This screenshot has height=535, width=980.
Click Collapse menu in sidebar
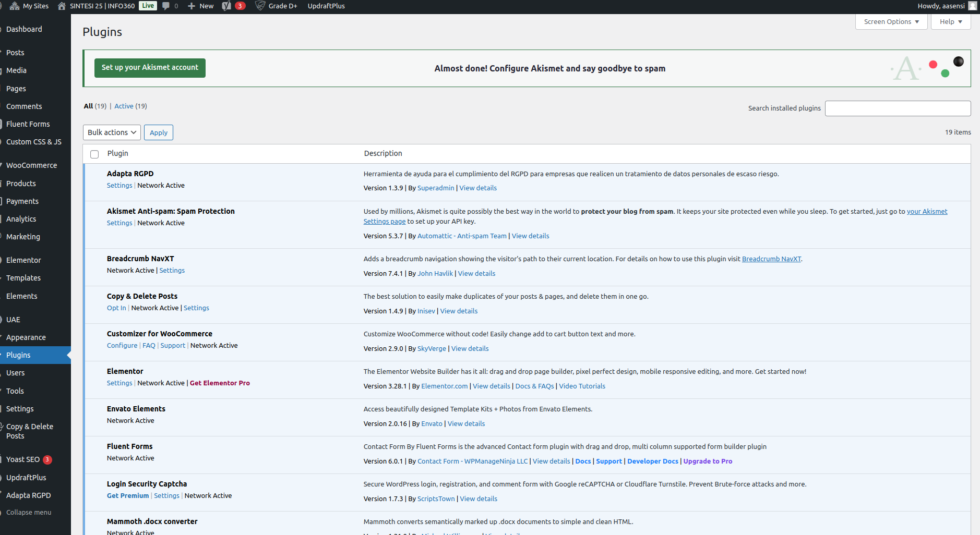pos(29,513)
